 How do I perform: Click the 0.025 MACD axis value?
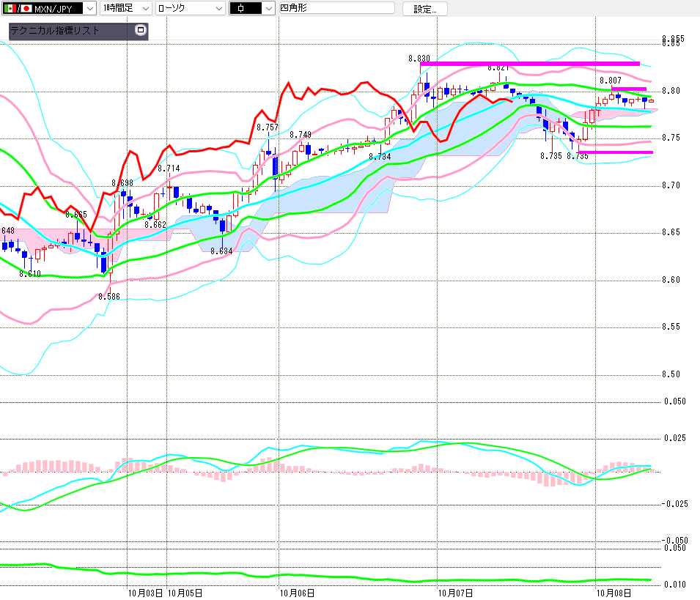(x=674, y=438)
